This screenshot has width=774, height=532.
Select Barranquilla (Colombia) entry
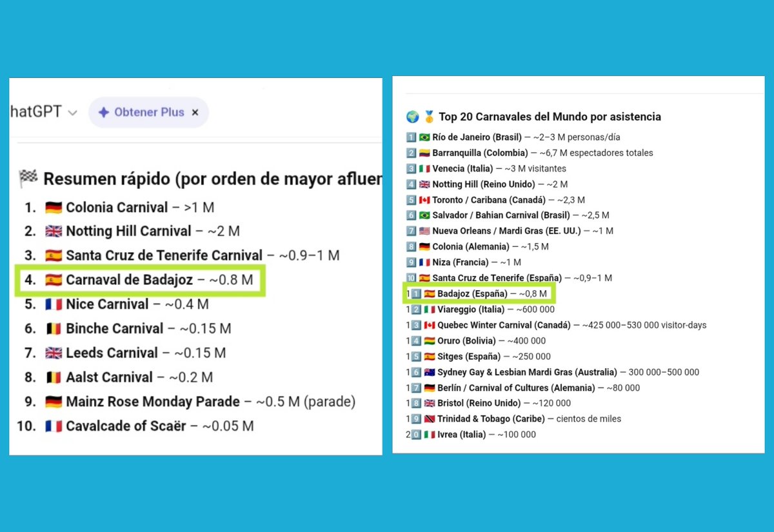click(542, 153)
